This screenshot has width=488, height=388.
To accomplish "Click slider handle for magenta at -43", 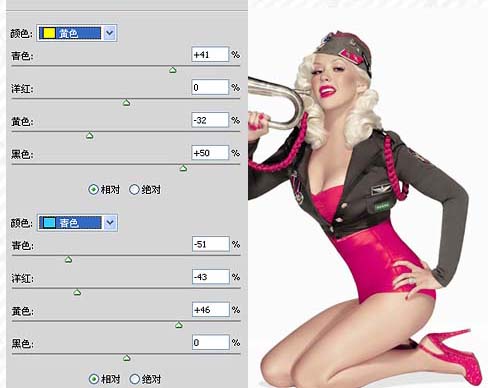I will (77, 293).
